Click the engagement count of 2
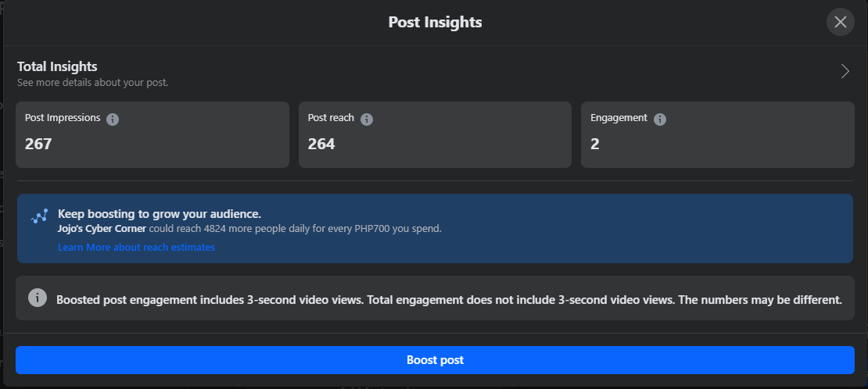The width and height of the screenshot is (868, 389). click(x=595, y=144)
